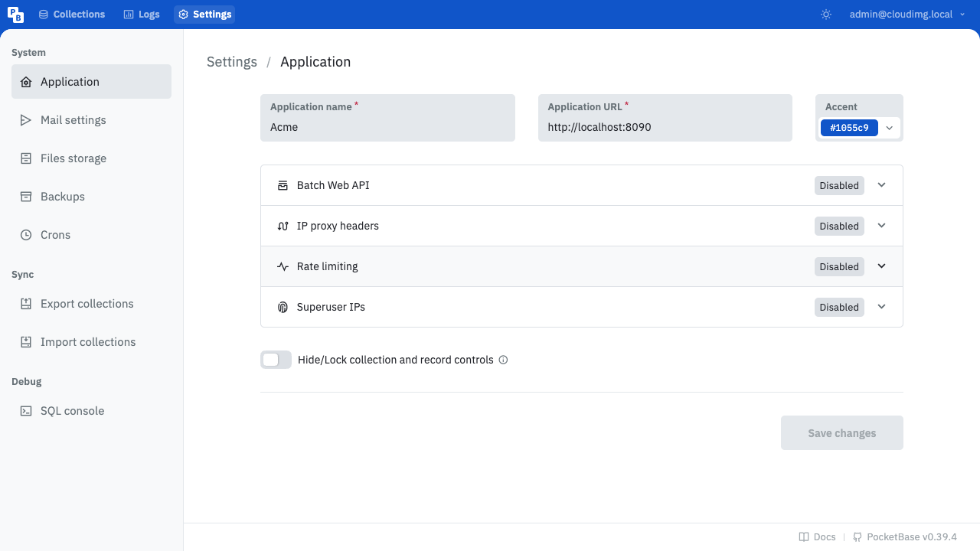Toggle the light/dark theme sun icon

click(x=826, y=15)
